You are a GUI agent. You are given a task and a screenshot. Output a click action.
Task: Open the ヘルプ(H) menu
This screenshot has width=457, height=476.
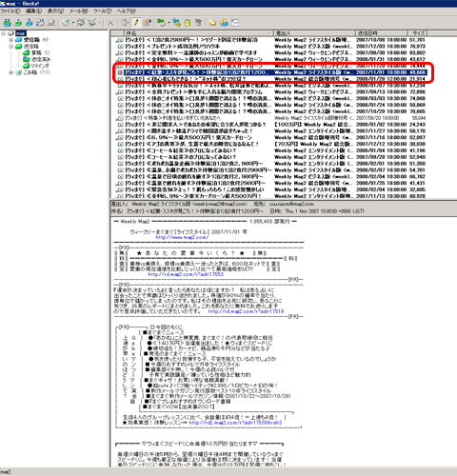point(127,11)
